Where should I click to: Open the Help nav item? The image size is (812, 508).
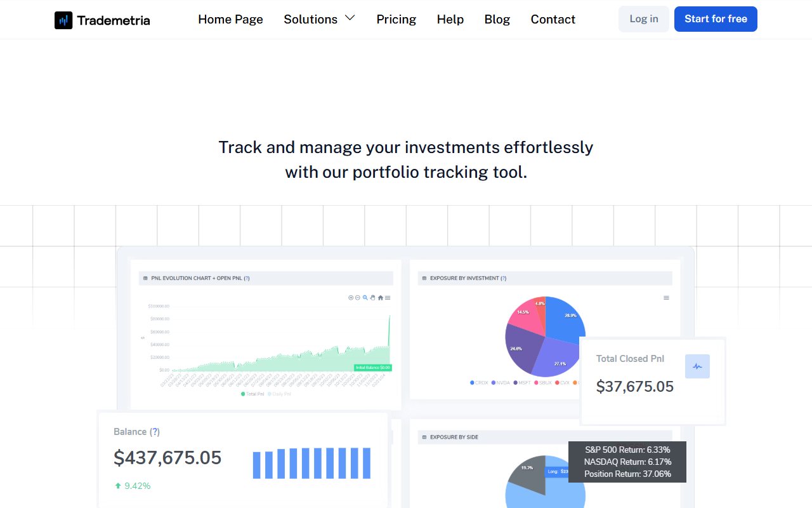click(x=450, y=19)
